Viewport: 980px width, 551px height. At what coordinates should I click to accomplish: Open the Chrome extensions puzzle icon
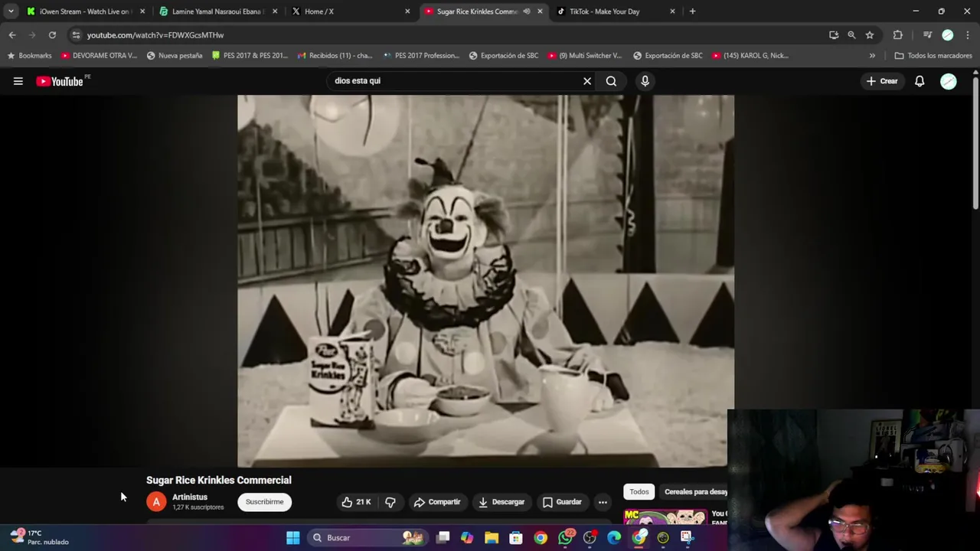(x=898, y=35)
